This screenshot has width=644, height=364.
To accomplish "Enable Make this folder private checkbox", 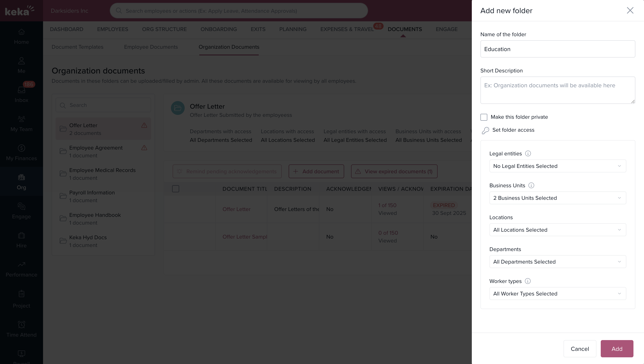I will click(484, 117).
